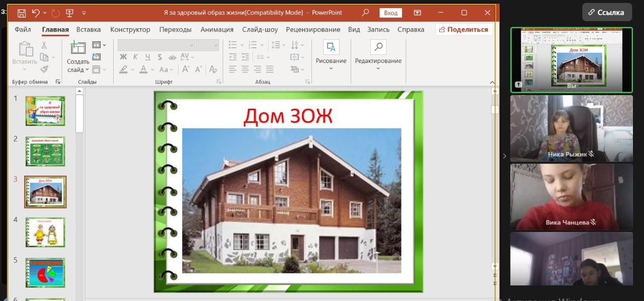This screenshot has width=644, height=301.
Task: Click the Convert to SmartArt icon
Action: coord(296,69)
